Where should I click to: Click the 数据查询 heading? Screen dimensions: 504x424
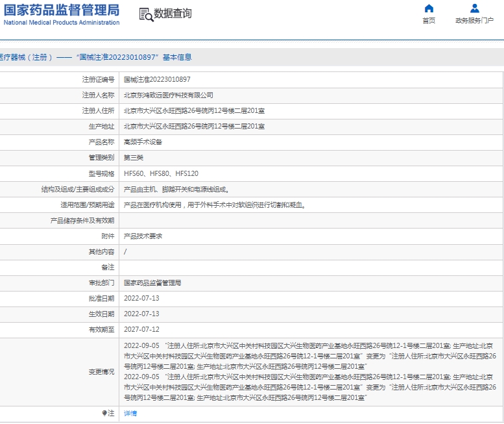173,14
